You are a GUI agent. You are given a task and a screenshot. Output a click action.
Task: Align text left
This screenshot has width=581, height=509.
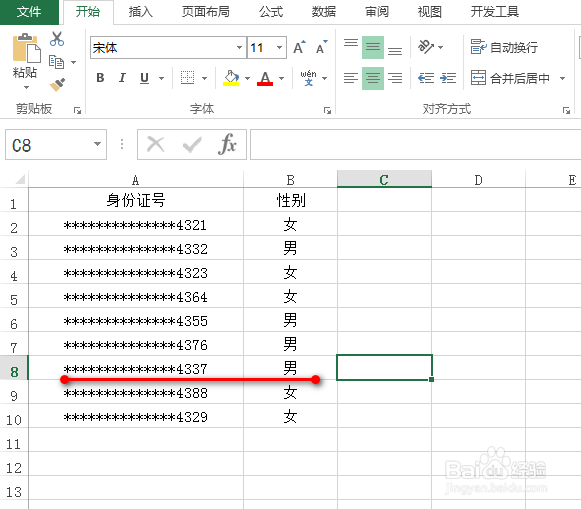pos(351,78)
